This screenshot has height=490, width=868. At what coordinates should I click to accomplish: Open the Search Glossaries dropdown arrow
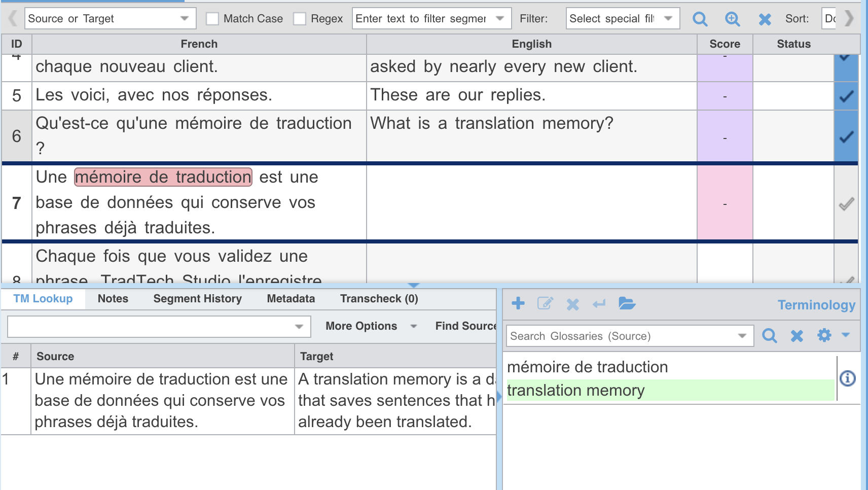pos(742,336)
